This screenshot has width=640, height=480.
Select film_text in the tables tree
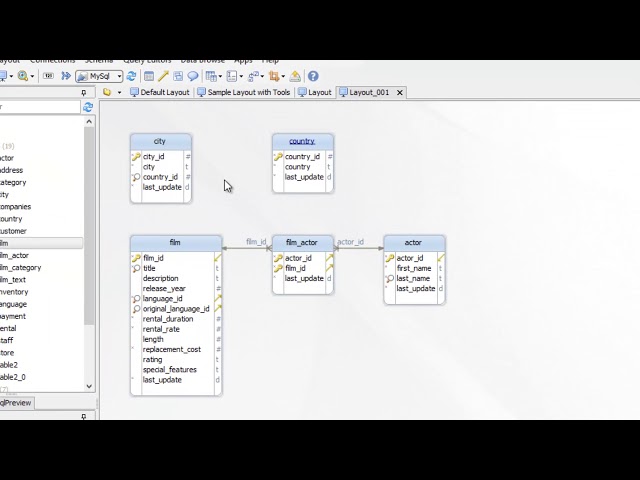coord(13,280)
